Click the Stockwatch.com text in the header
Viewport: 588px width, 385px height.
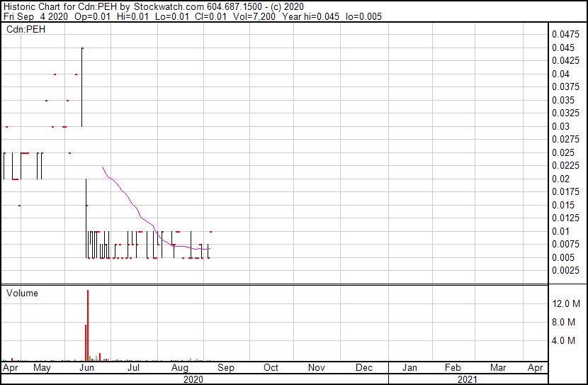(169, 6)
